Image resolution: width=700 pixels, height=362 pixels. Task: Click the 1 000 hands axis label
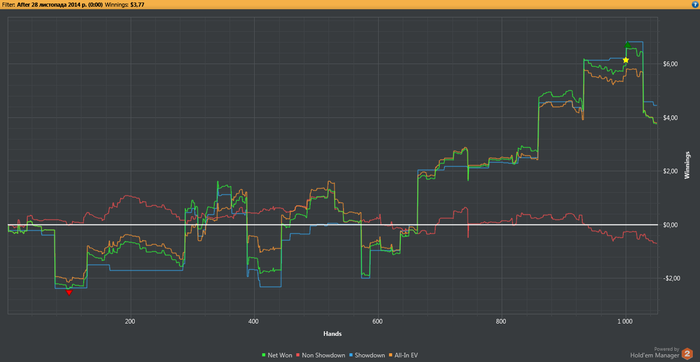(625, 320)
